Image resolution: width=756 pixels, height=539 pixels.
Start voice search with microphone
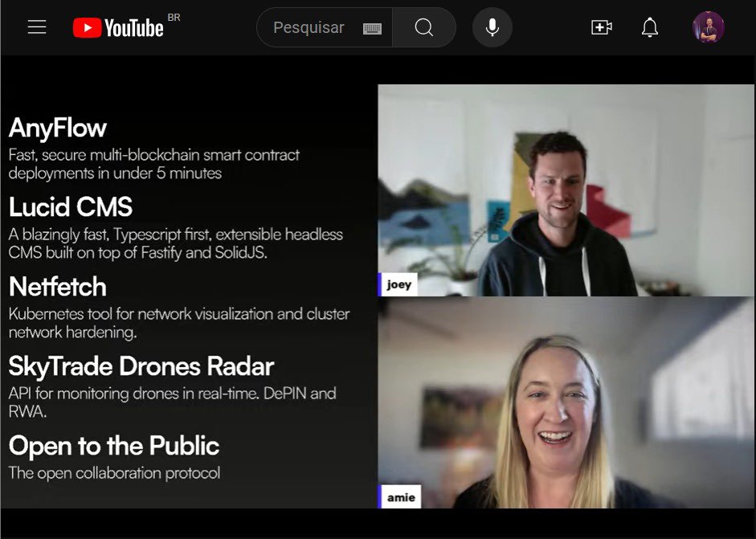coord(492,27)
